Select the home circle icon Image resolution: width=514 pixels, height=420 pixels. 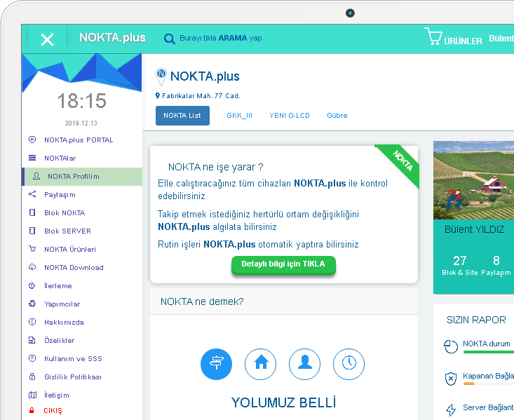click(261, 364)
